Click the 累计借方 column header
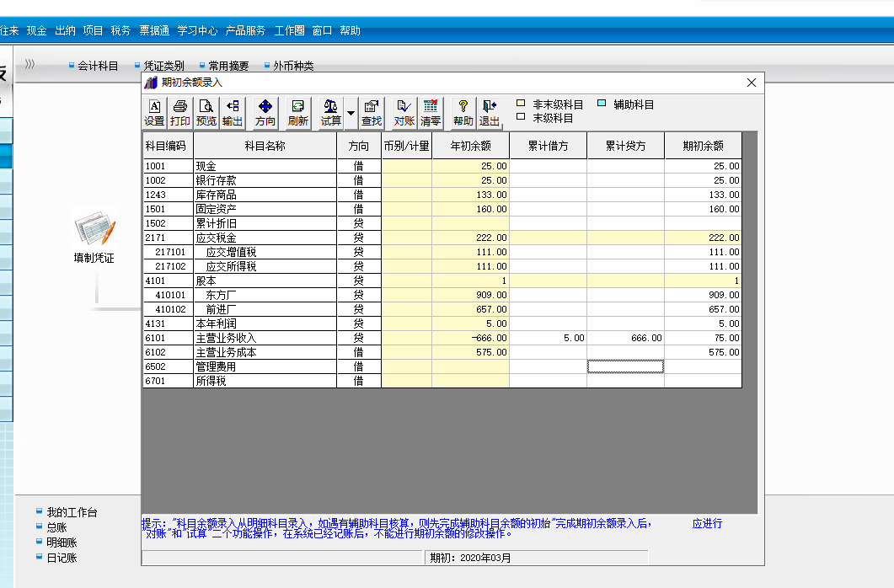 point(548,145)
